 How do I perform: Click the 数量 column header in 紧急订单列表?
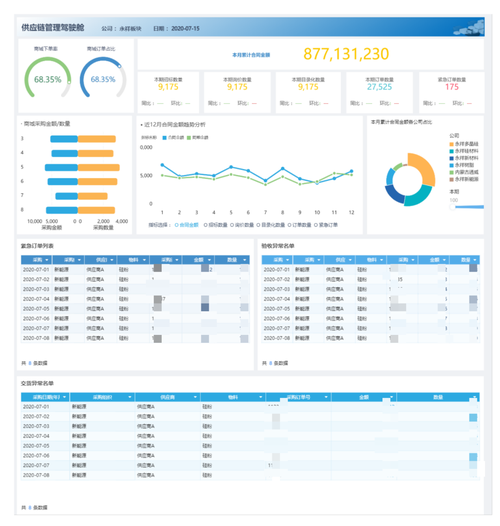pyautogui.click(x=232, y=260)
